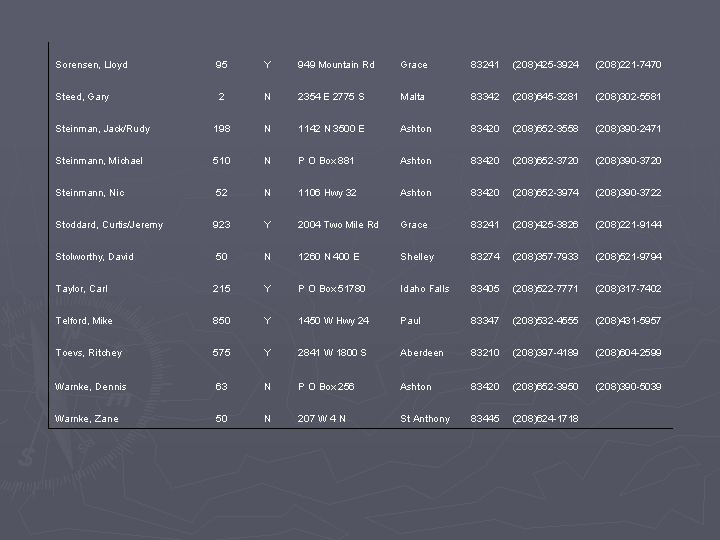
Task: Click the city Paul
Action: coord(410,321)
